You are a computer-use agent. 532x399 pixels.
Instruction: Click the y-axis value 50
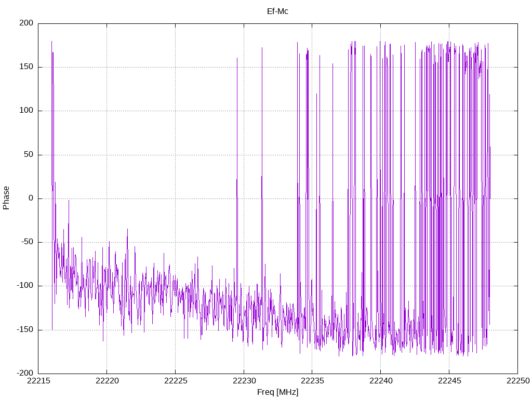pos(29,154)
